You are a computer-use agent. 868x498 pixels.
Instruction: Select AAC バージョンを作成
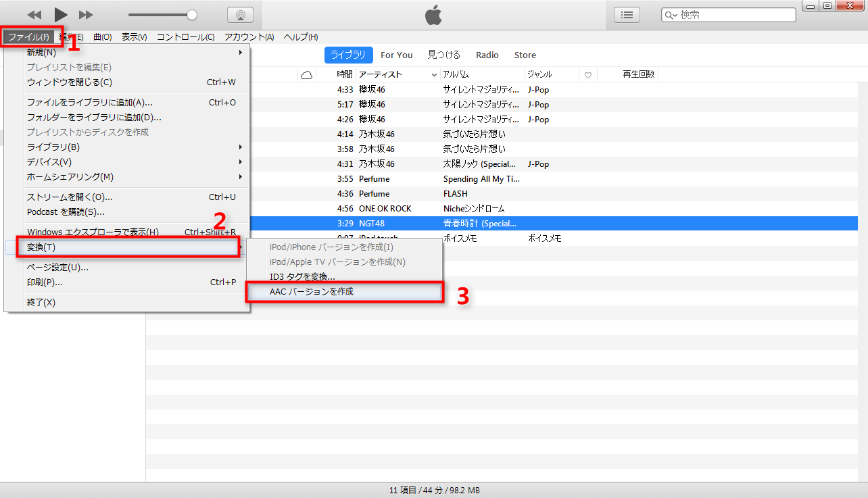[x=344, y=292]
